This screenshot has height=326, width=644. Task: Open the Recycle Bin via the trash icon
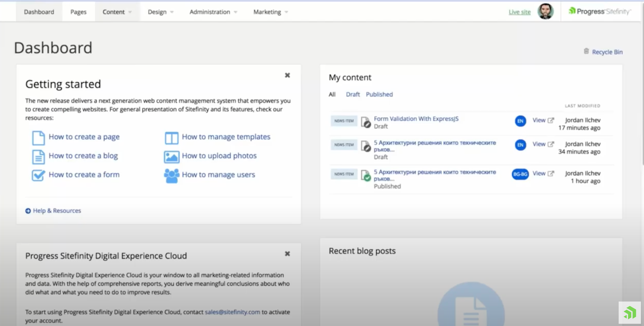coord(586,51)
